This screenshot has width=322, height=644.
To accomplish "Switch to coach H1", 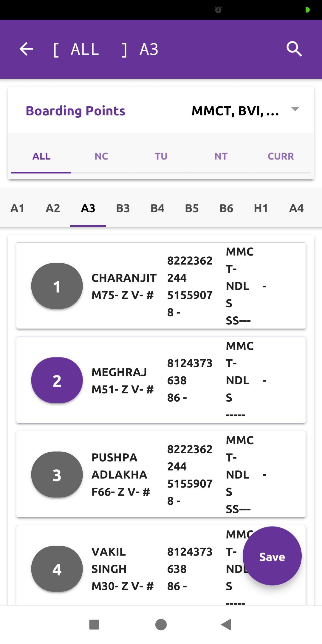I will coord(261,208).
